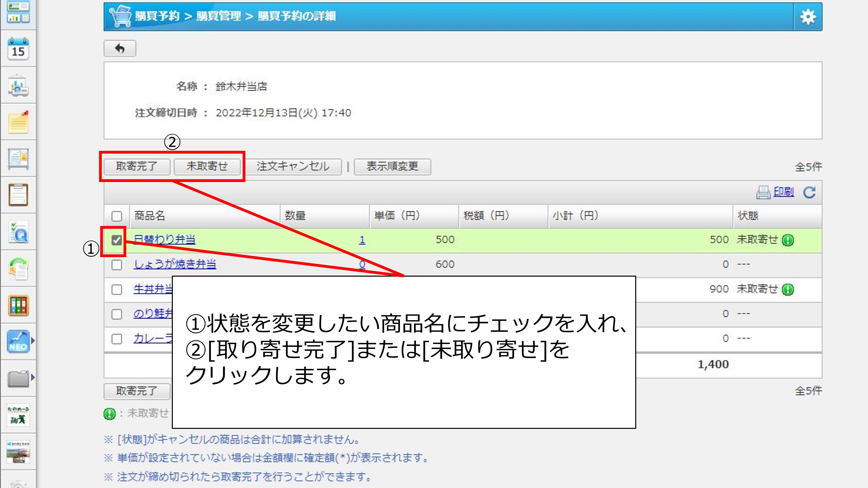Screen dimensions: 868x488
Task: Toggle the select-all checkbox in table header
Action: click(117, 216)
